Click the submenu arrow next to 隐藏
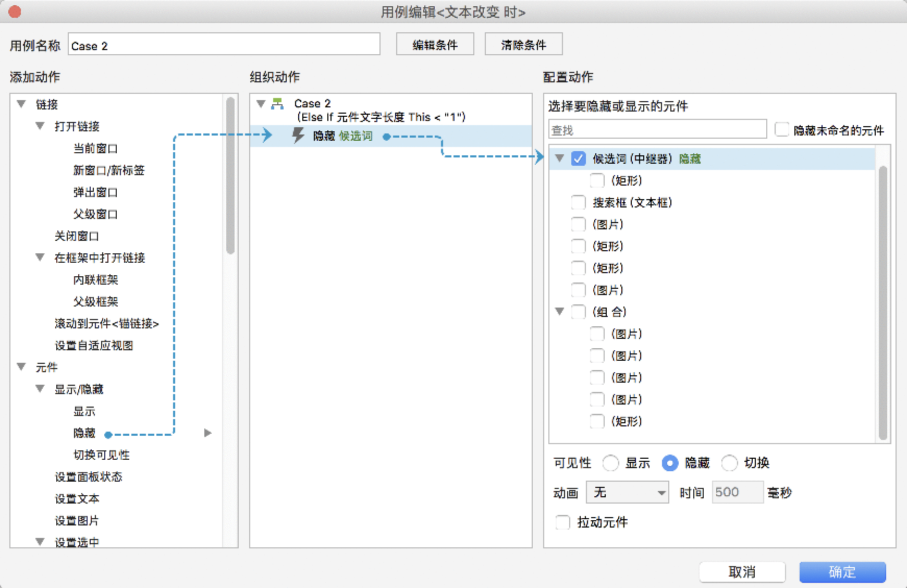907x588 pixels. [207, 433]
